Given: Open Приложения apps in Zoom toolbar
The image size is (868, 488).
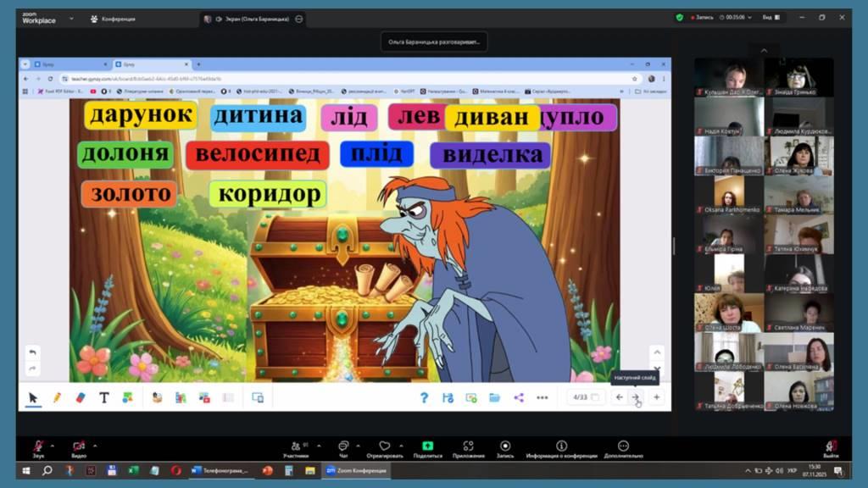Looking at the screenshot, I should 468,448.
